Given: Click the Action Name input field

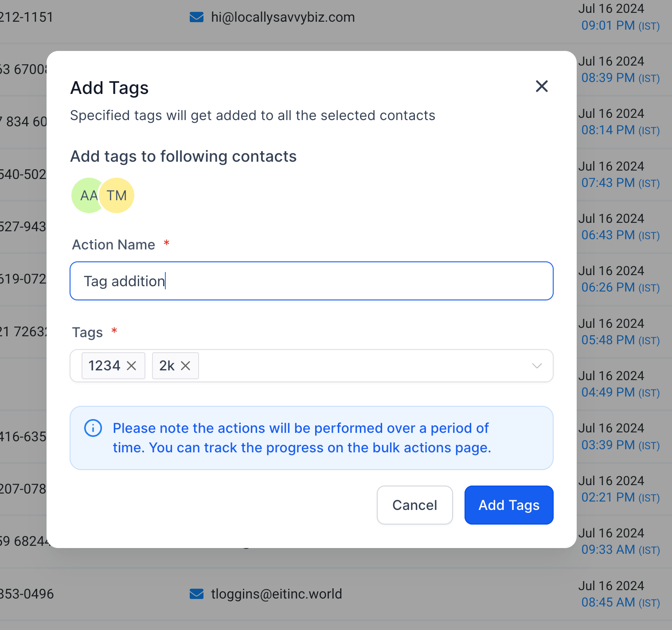Looking at the screenshot, I should (x=311, y=281).
